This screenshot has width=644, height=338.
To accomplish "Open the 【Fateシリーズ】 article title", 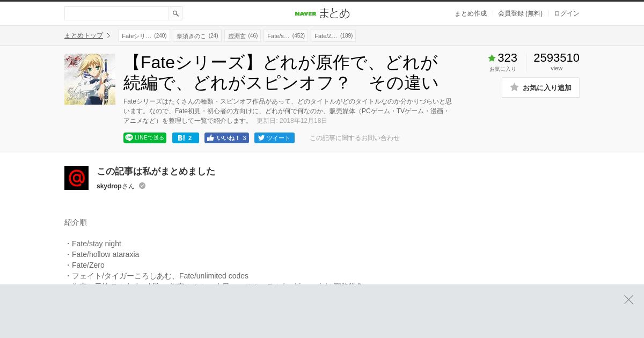I will pyautogui.click(x=281, y=72).
